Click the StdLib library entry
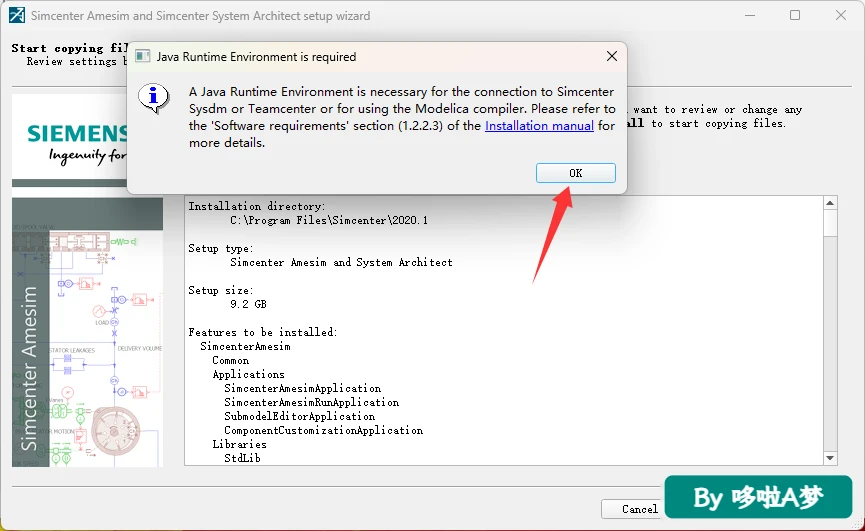 click(x=242, y=458)
